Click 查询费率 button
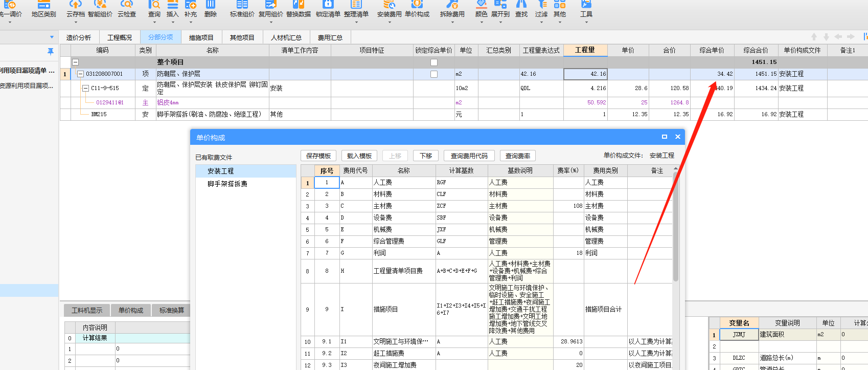This screenshot has width=868, height=370. (518, 156)
